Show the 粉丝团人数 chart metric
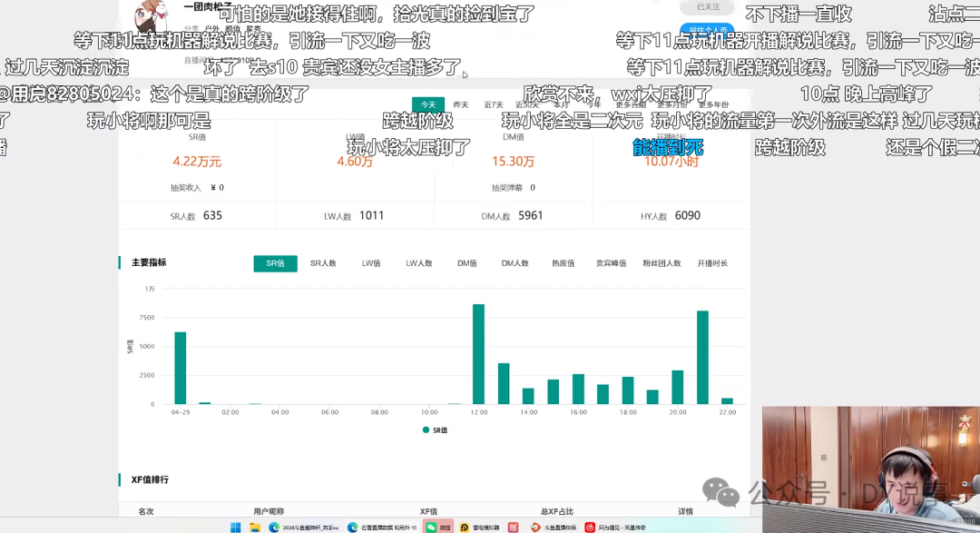 pos(661,263)
